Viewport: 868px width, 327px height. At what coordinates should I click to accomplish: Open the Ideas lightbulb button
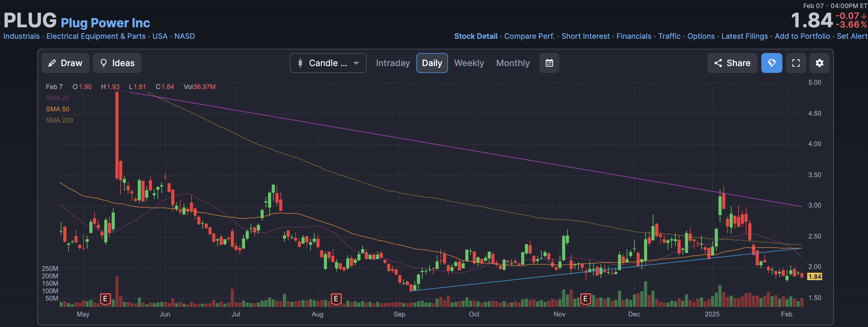click(x=117, y=63)
